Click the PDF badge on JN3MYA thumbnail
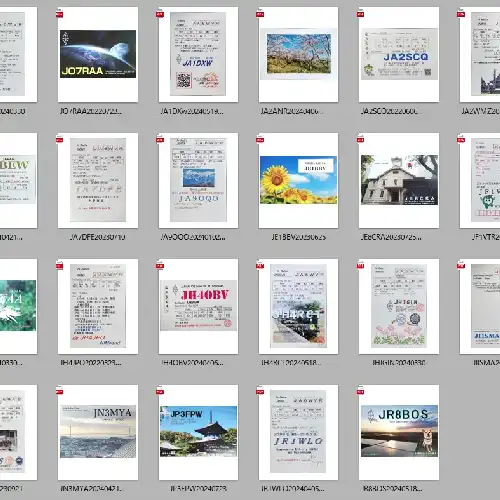Screen dimensions: 500x500 point(60,392)
